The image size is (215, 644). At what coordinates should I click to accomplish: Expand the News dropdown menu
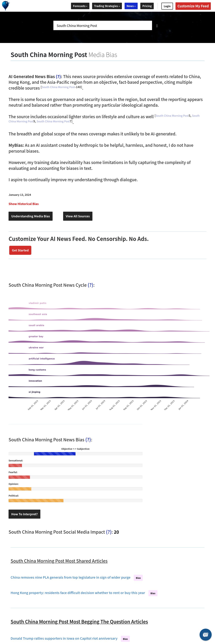tap(131, 6)
